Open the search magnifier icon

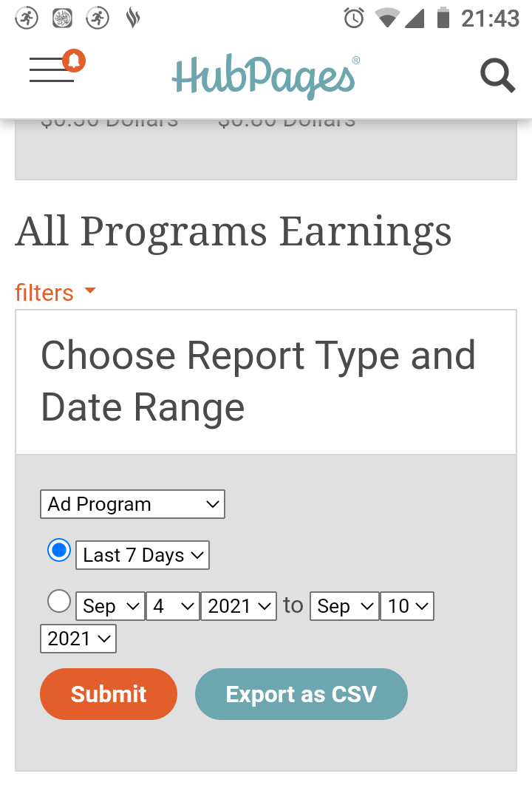point(497,75)
